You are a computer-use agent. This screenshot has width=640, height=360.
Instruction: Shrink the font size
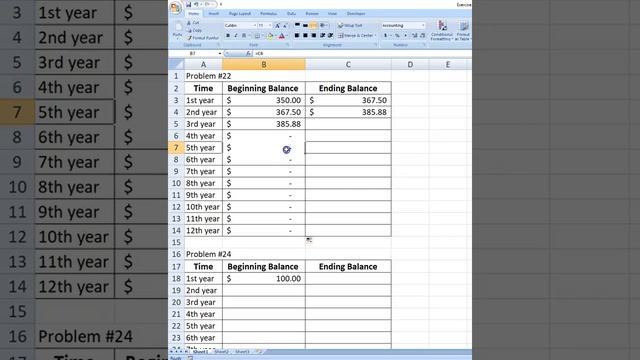[x=285, y=26]
